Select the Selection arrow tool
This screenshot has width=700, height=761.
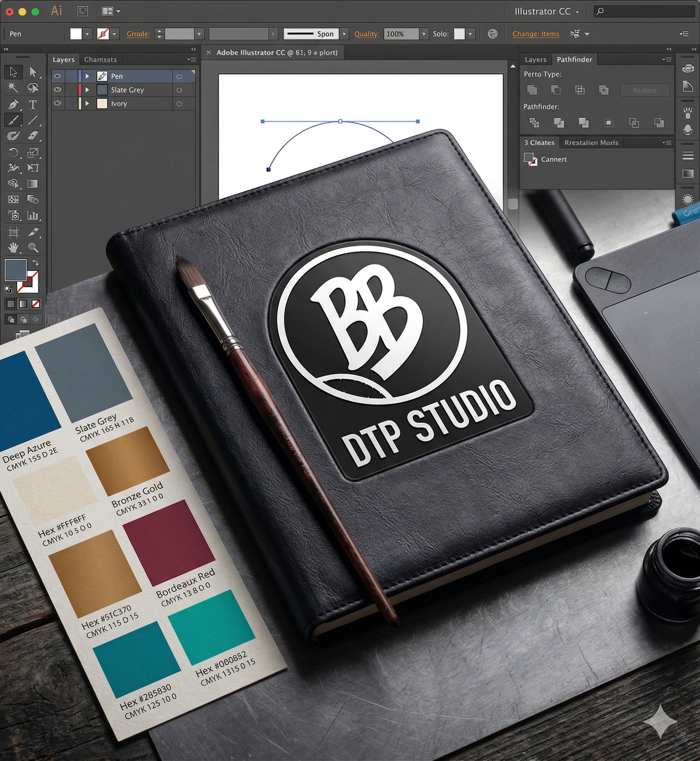(x=13, y=72)
